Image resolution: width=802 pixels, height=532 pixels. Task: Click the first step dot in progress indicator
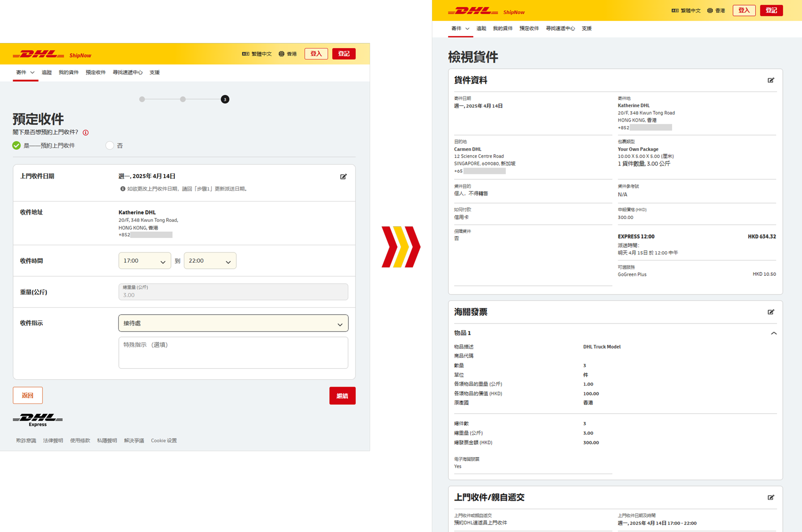point(142,99)
